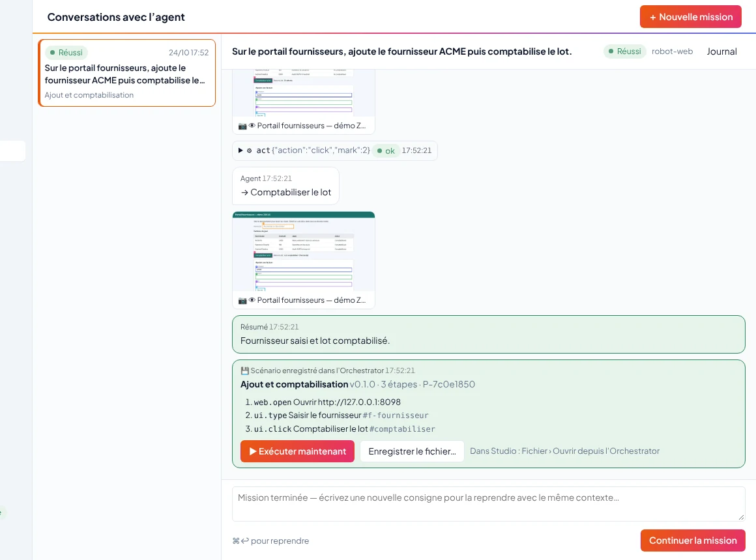
Task: Open the upper Portail fournisseurs screenshot thumbnail
Action: tap(304, 92)
